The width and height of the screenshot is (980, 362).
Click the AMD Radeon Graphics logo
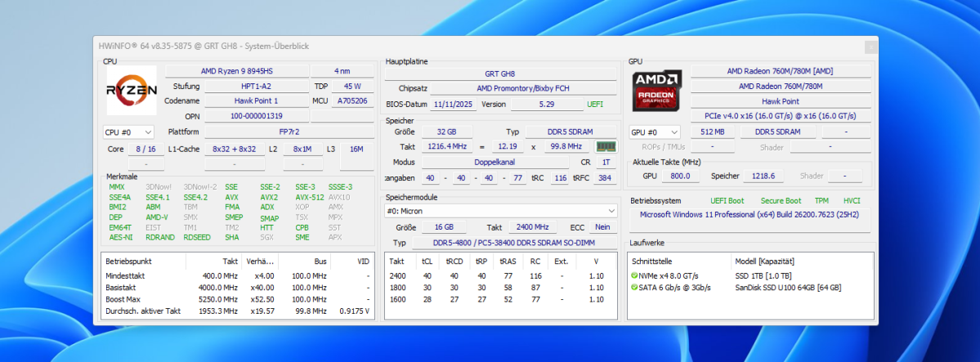[x=657, y=91]
